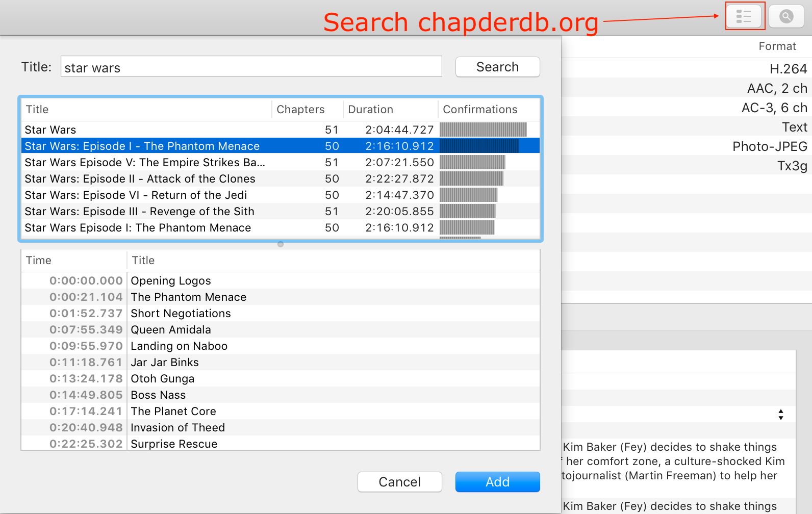Screen dimensions: 812x514
Task: Click the stepper arrows in background panel
Action: point(780,414)
